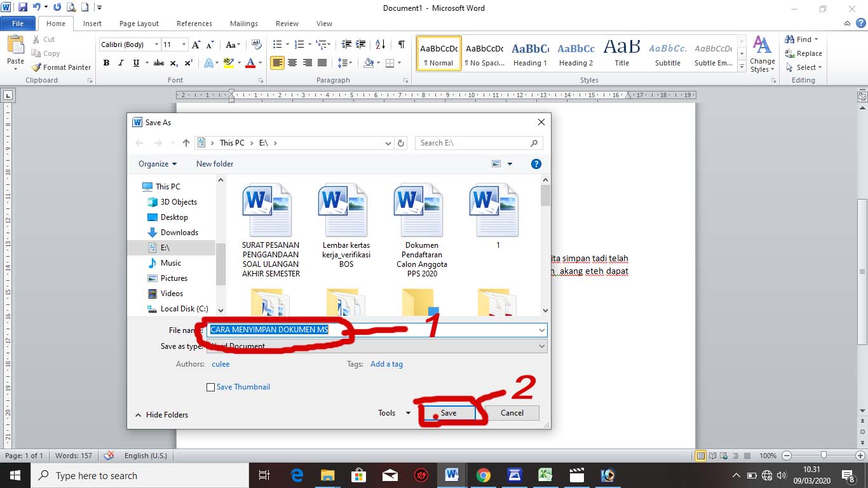868x488 pixels.
Task: Justify text alignment
Action: [x=322, y=63]
